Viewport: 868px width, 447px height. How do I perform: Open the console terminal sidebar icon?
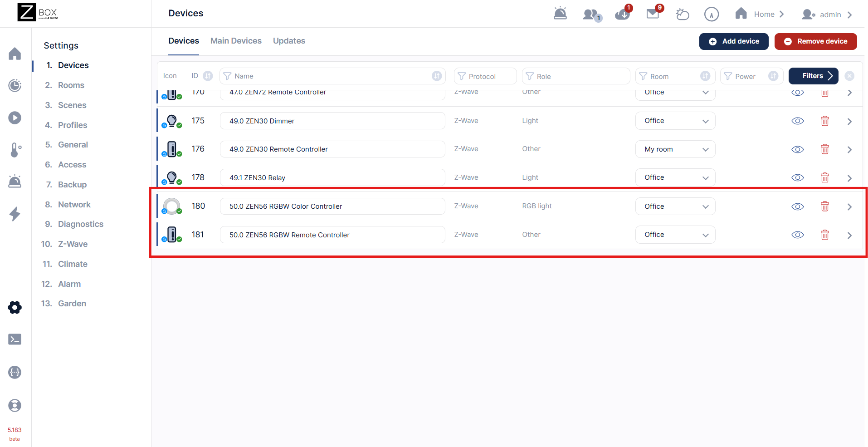(x=15, y=339)
